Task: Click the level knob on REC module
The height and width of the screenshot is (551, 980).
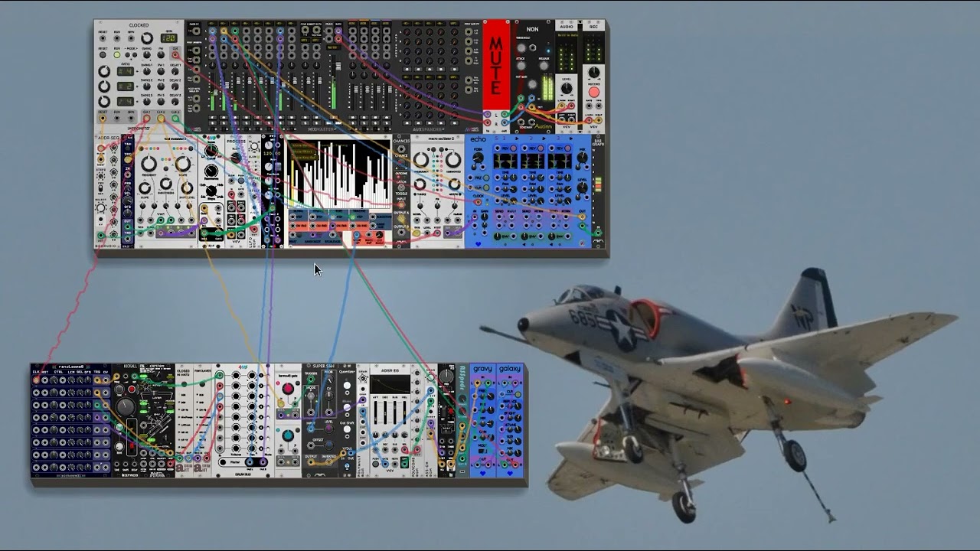Action: pos(594,72)
